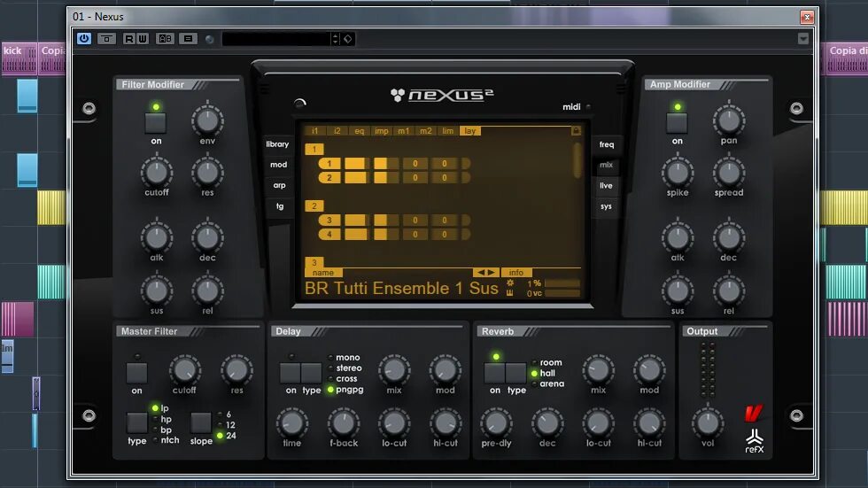Click the live button

point(606,186)
